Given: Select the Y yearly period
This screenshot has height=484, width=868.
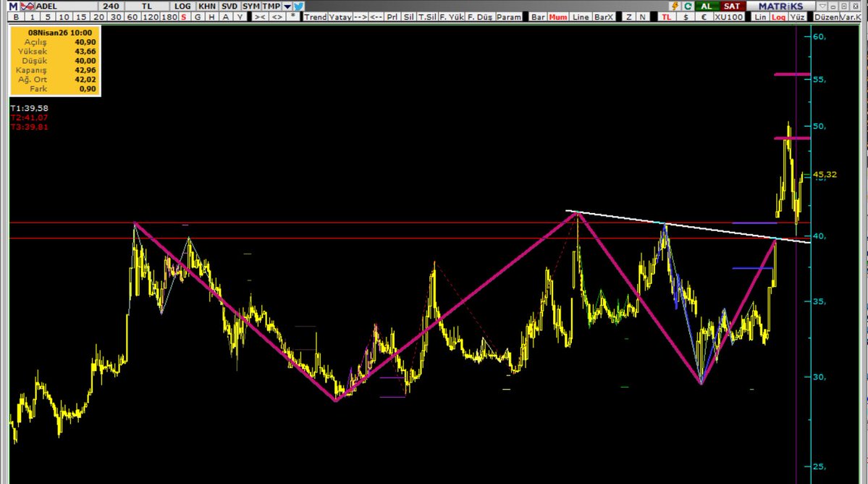Looking at the screenshot, I should coord(240,17).
